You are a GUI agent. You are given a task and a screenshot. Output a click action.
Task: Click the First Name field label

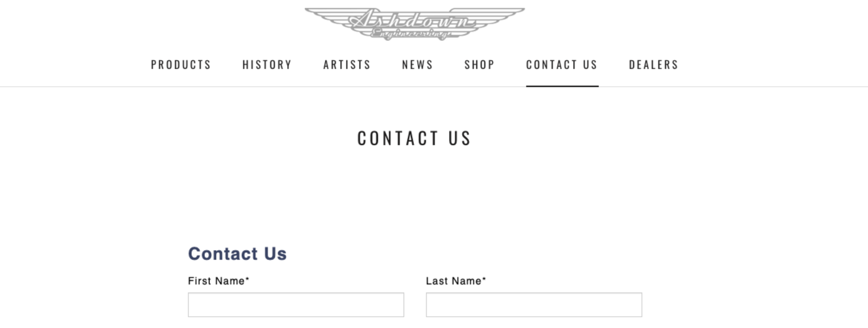click(x=216, y=281)
